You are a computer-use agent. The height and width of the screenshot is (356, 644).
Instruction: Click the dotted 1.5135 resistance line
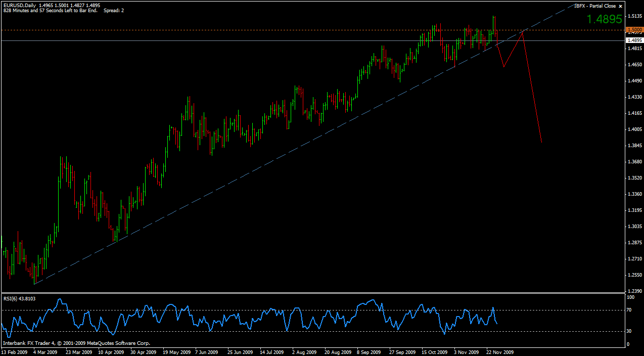[x=253, y=30]
